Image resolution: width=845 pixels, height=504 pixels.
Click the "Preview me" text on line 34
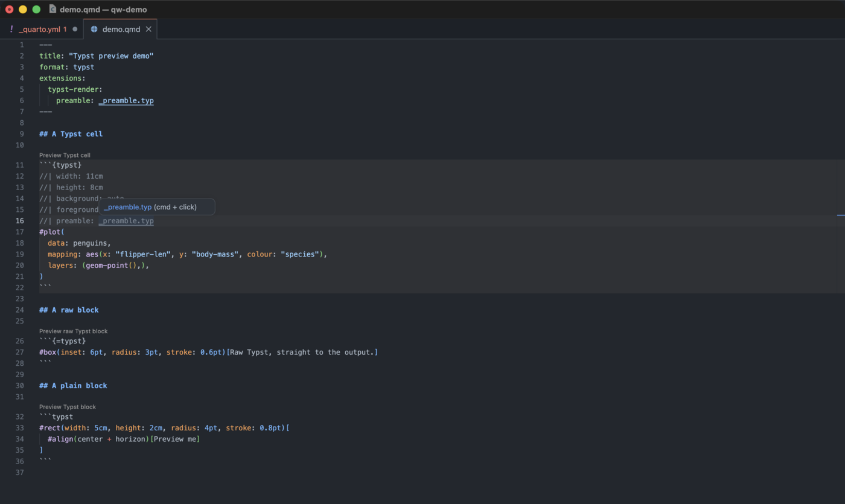175,439
